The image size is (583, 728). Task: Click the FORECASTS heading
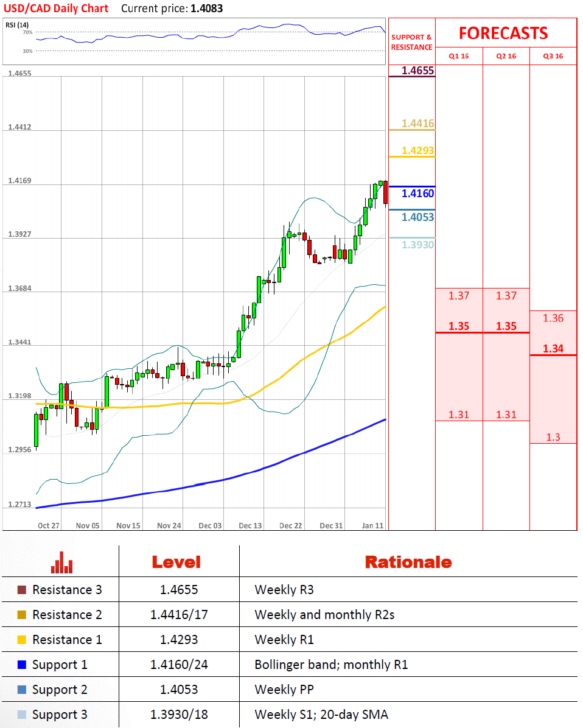503,33
